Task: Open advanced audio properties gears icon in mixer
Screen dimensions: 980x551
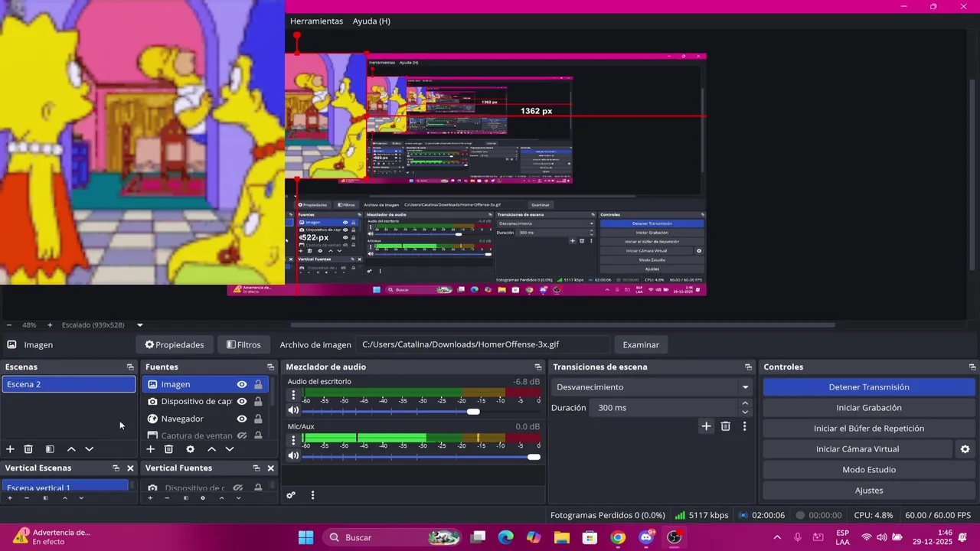Action: pyautogui.click(x=291, y=495)
